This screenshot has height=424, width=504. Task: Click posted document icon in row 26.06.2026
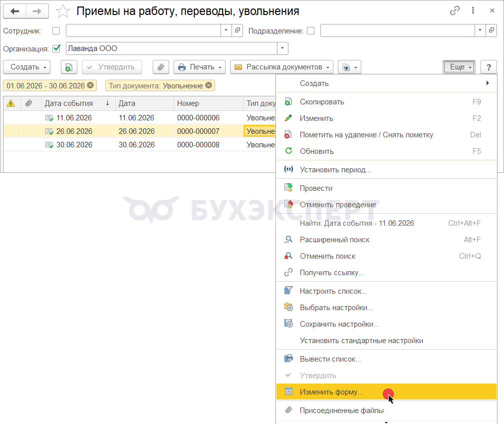[x=49, y=131]
